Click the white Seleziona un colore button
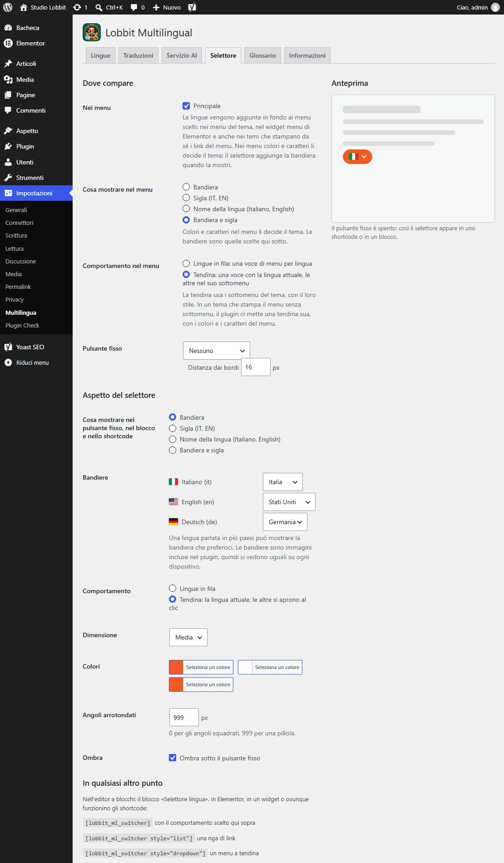Viewport: 504px width, 863px height. pos(270,667)
